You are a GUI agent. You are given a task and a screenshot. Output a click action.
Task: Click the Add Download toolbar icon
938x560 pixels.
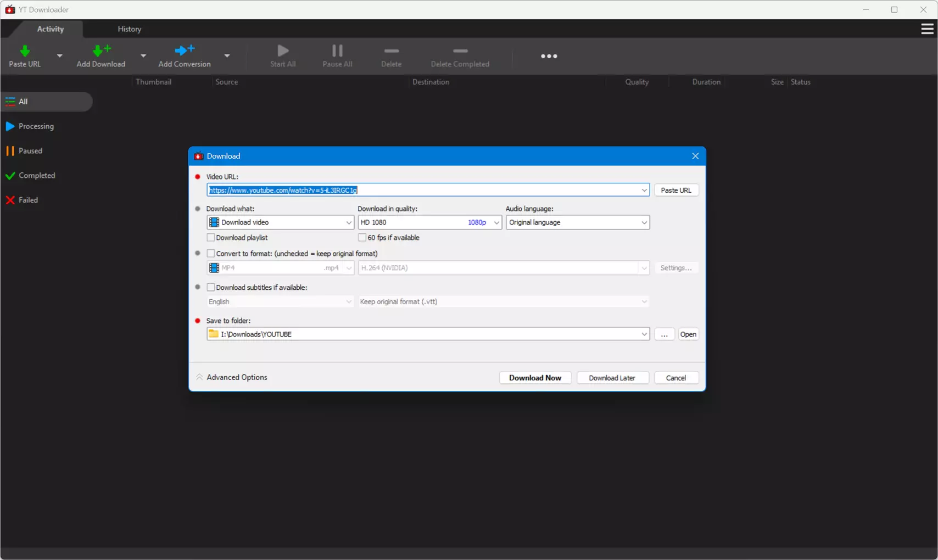point(101,51)
